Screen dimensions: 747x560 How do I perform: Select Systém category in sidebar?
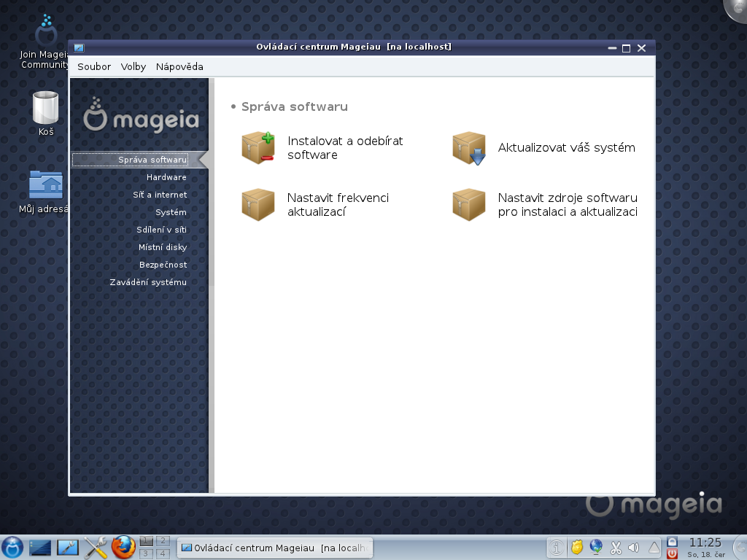tap(171, 212)
